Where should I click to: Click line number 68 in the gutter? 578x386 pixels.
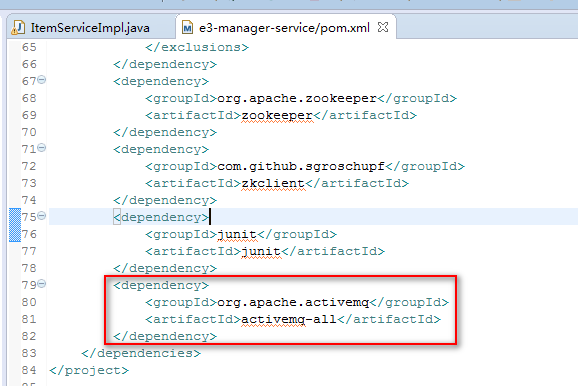point(29,98)
